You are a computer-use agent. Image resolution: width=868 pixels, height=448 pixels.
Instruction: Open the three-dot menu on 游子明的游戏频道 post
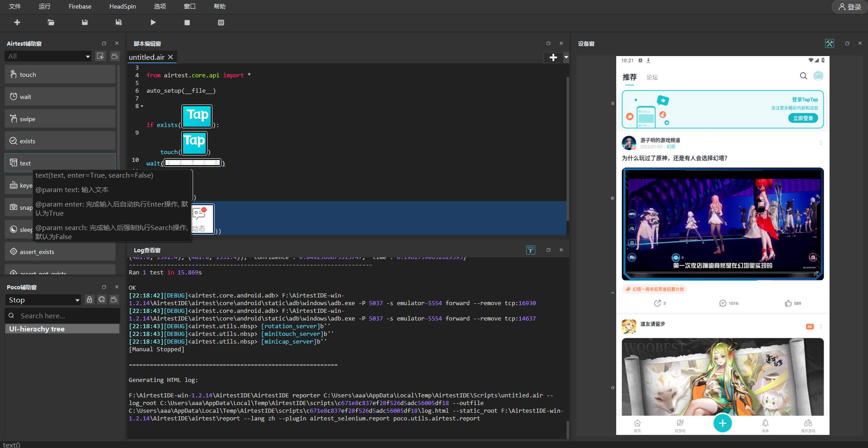tap(821, 143)
